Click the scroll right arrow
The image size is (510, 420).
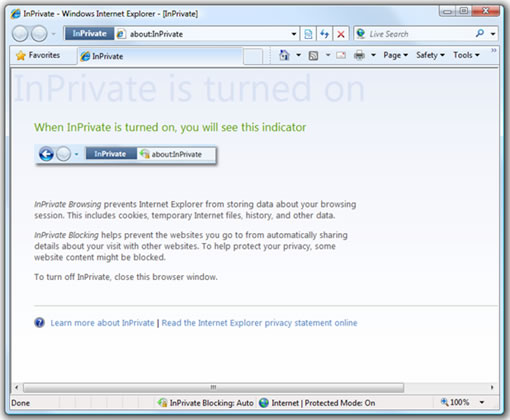(492, 387)
